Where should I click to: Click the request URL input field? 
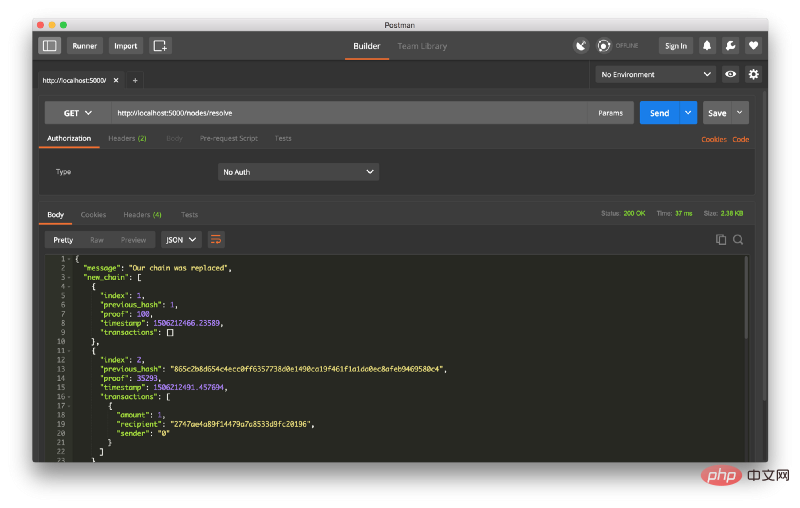349,113
